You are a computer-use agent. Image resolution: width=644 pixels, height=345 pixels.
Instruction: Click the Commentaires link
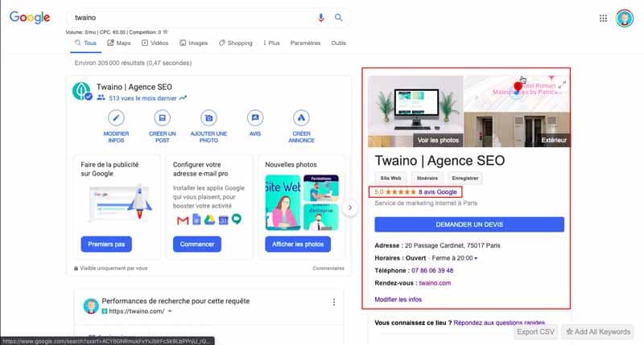click(x=328, y=269)
